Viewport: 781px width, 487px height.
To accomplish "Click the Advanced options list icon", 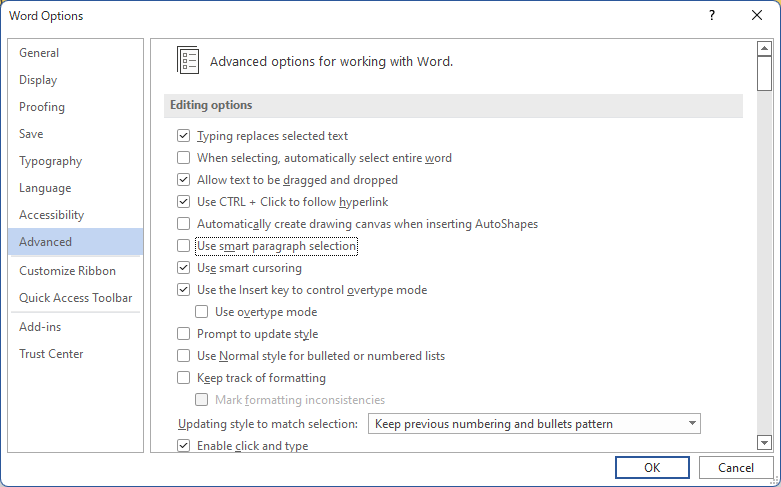I will (188, 61).
